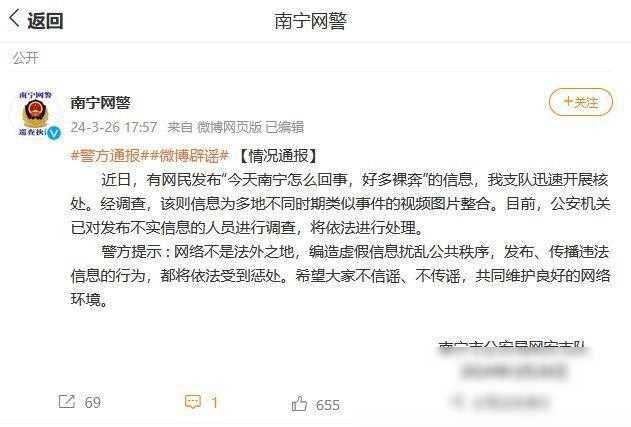This screenshot has width=631, height=427.
Task: Click the comment count 1
Action: (x=214, y=402)
